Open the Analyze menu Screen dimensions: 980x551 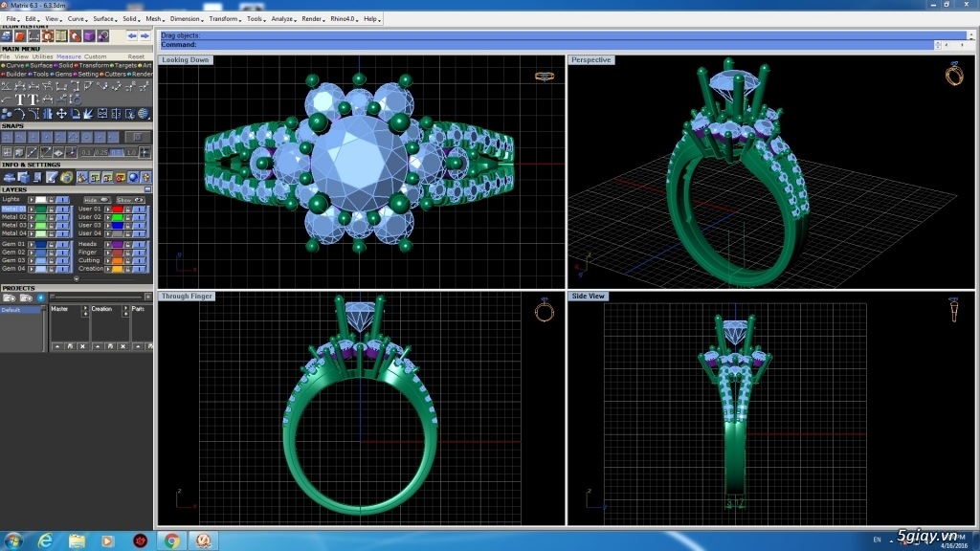283,18
